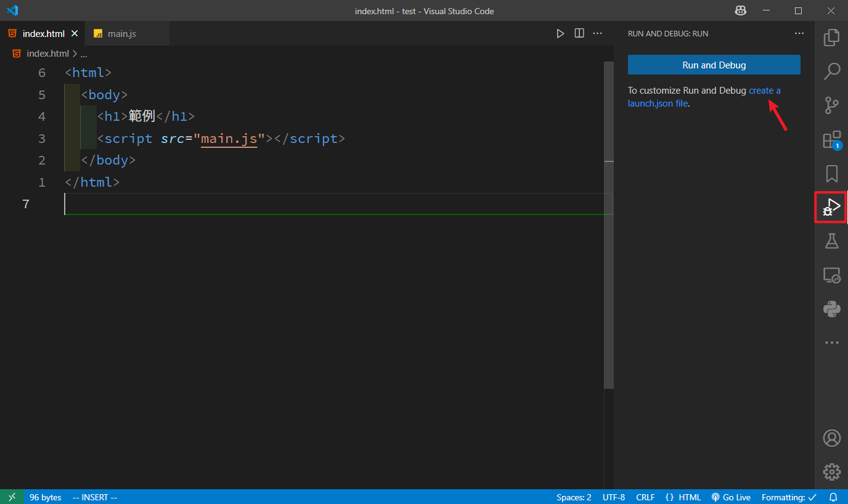The width and height of the screenshot is (848, 504).
Task: Minimize the VS Code window
Action: coord(767,10)
